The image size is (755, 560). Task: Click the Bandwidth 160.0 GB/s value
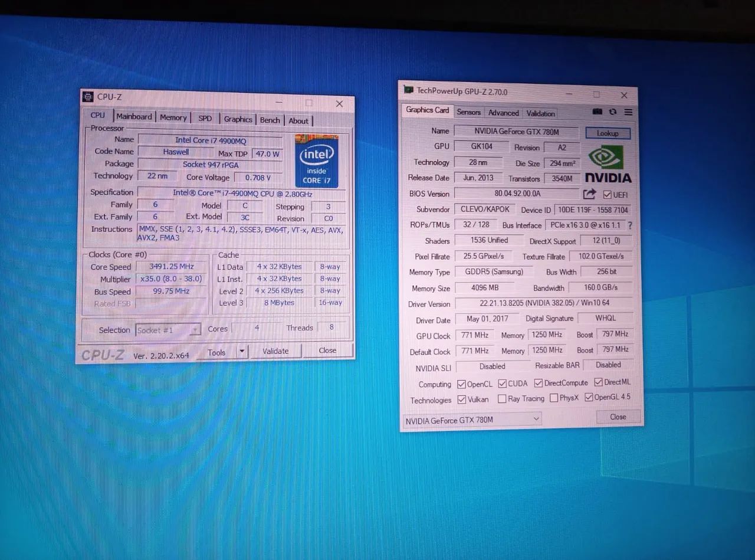(x=600, y=287)
